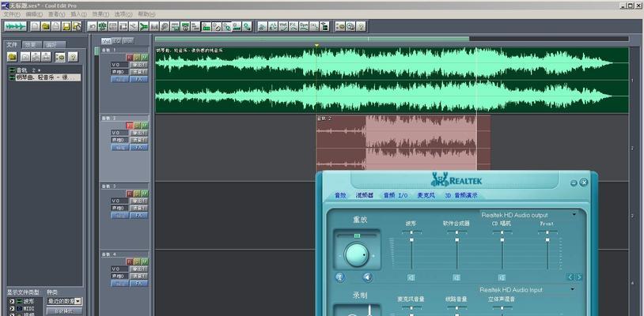Click the lock button on track 4
644x316 pixels.
[x=119, y=283]
